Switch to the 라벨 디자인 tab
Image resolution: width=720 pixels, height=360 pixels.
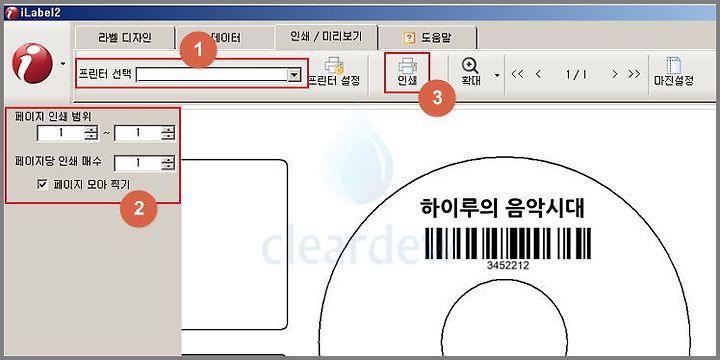(x=124, y=37)
